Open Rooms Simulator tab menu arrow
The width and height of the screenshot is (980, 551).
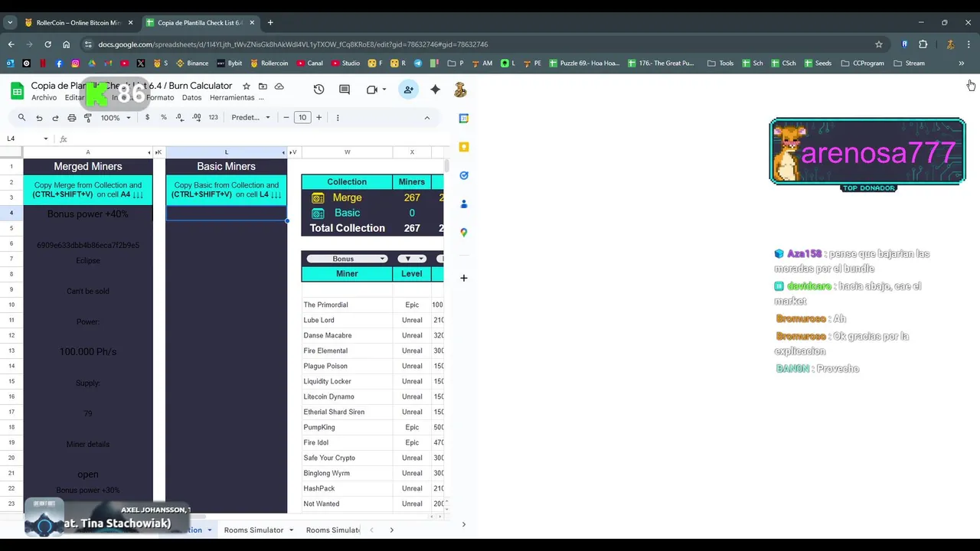[x=291, y=530]
